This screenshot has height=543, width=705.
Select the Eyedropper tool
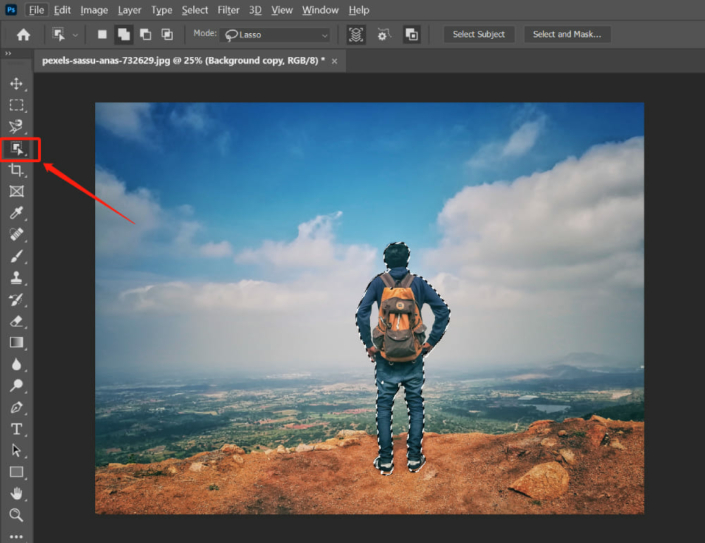(16, 213)
